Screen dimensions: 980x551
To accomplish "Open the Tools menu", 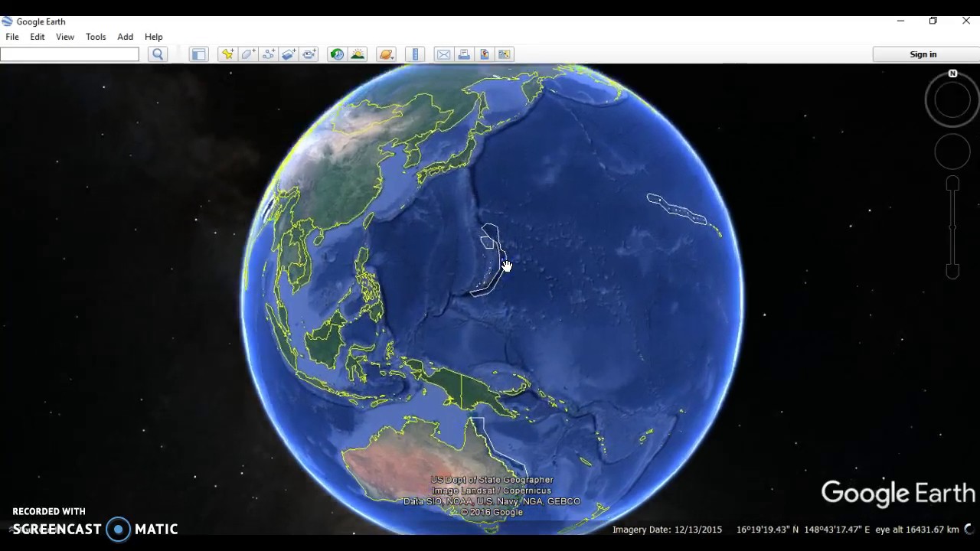I will 96,37.
